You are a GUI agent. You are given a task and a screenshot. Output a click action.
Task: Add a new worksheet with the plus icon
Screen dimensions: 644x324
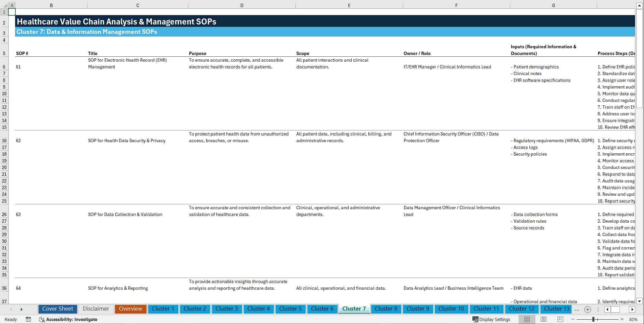[x=587, y=309]
